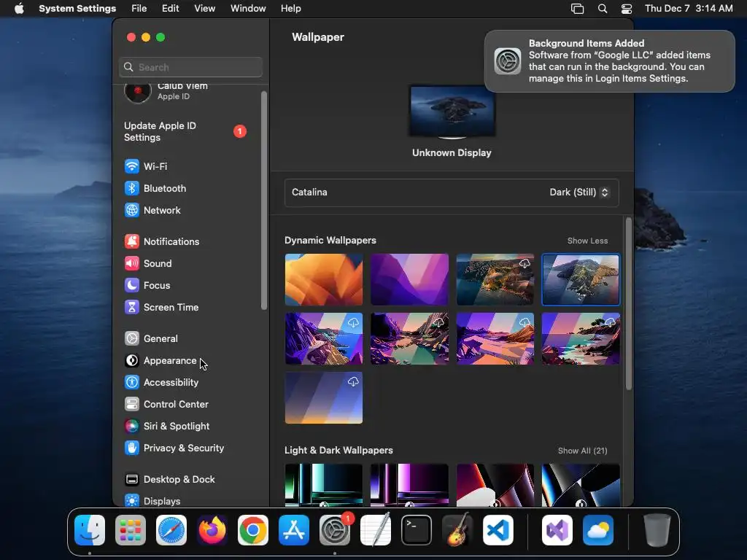Image resolution: width=747 pixels, height=560 pixels.
Task: Select the first green Light & Dark wallpaper
Action: [324, 485]
